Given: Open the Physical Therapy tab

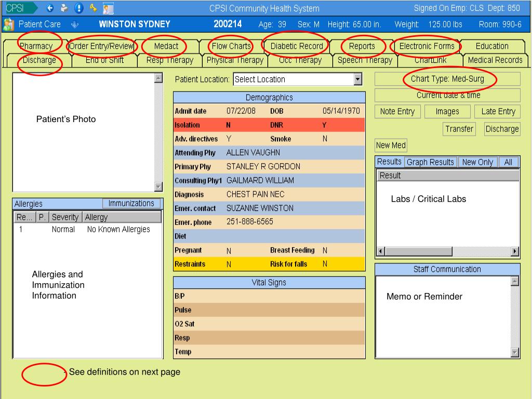Looking at the screenshot, I should [235, 60].
